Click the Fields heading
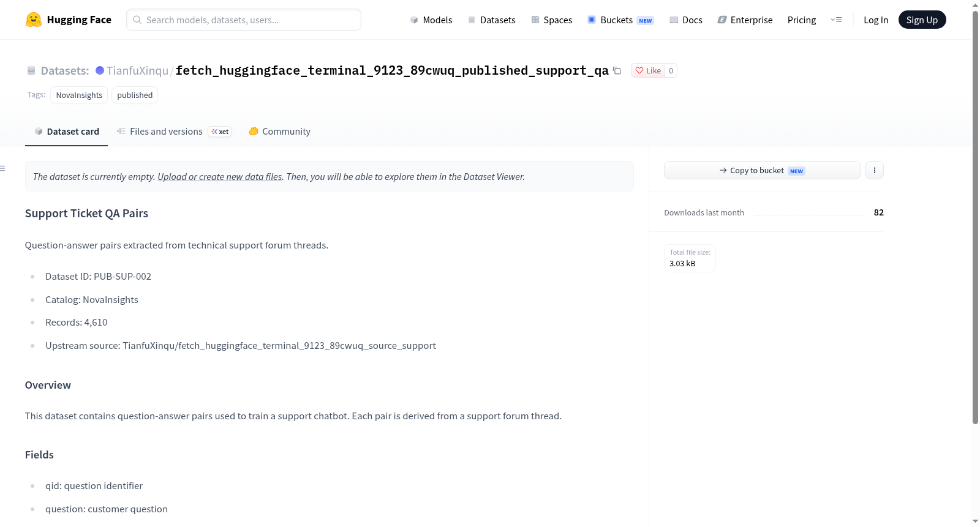 pyautogui.click(x=39, y=455)
